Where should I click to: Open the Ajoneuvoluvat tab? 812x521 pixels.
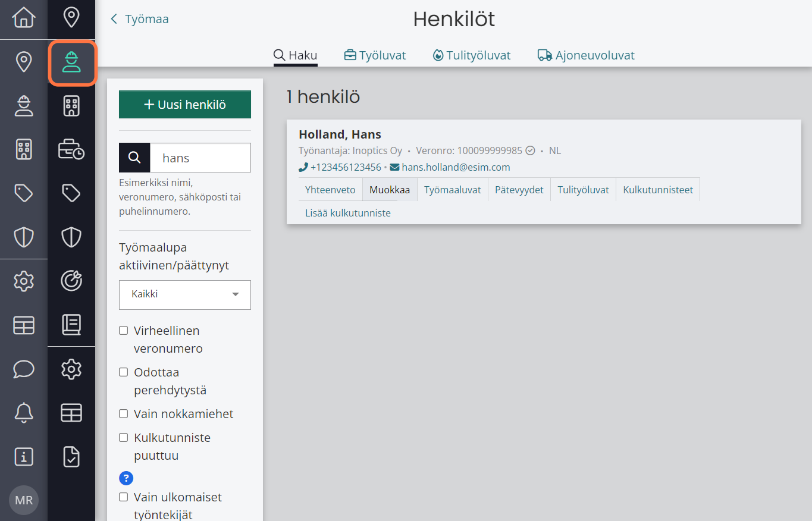(586, 55)
